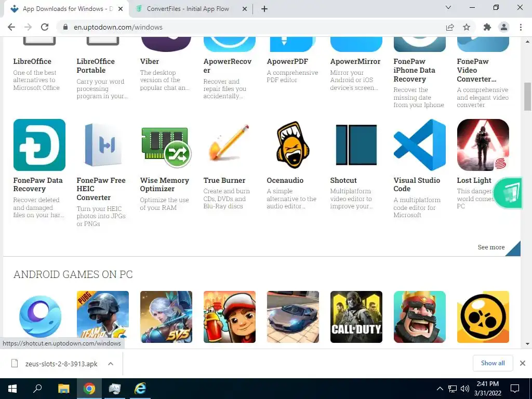Click the Chrome taskbar icon
Screen dimensions: 532x399
(x=89, y=389)
